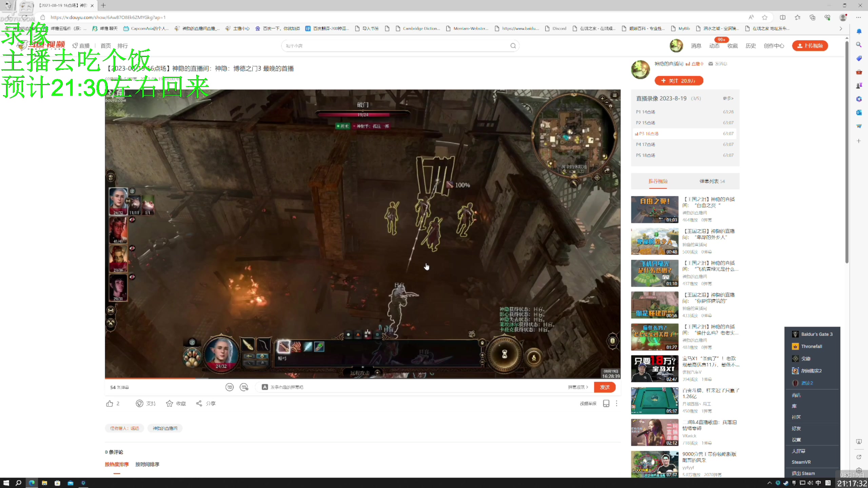
Task: Open the three-dot more options menu under video
Action: (x=616, y=403)
